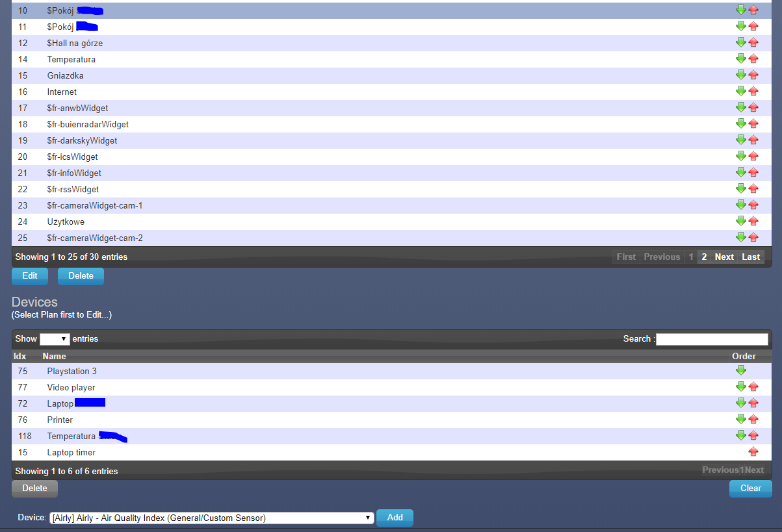Viewport: 782px width, 532px height.
Task: Move $fr-darkskyWidget down
Action: pos(740,140)
